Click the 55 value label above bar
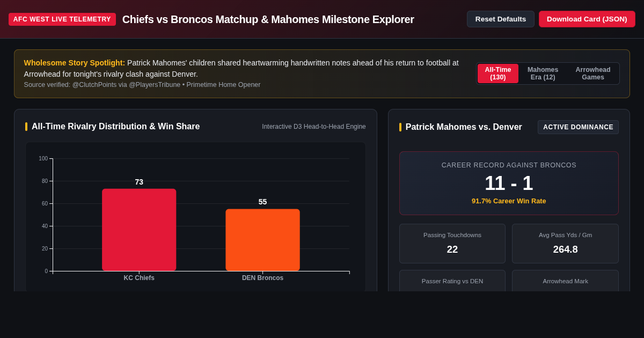 point(262,202)
